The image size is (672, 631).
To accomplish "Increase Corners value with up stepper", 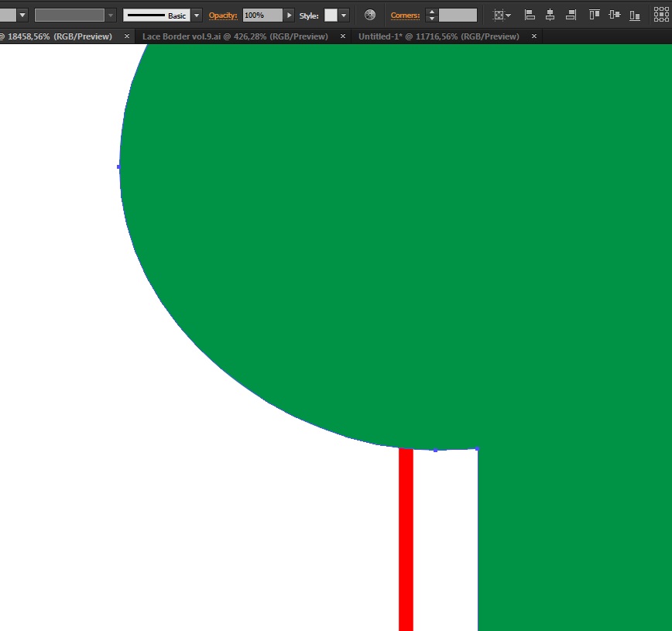I will [432, 12].
